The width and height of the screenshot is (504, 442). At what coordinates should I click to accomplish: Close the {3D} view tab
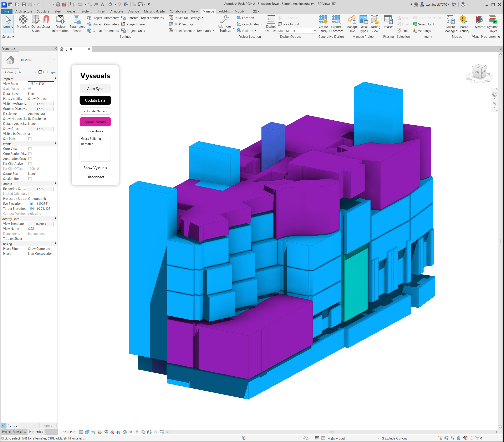click(x=89, y=49)
